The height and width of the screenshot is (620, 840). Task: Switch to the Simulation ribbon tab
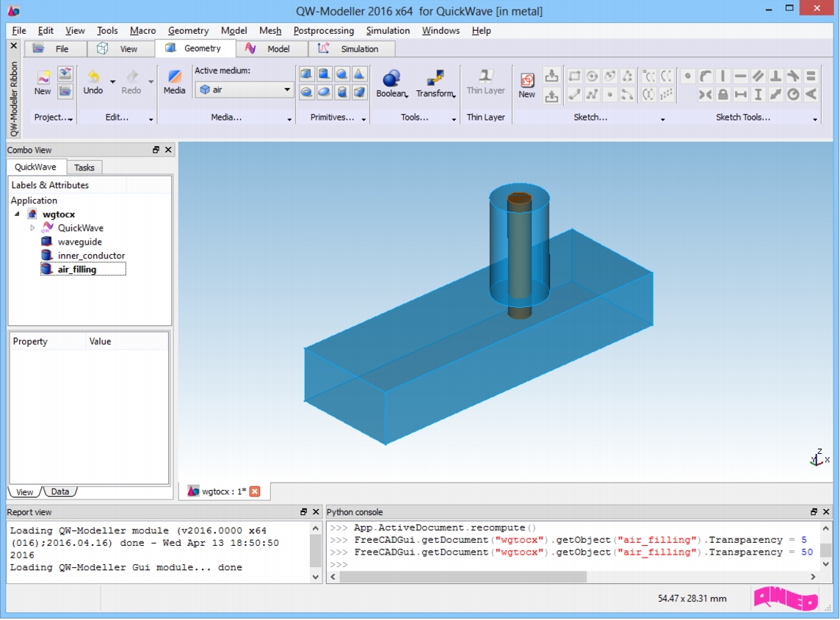coord(352,48)
